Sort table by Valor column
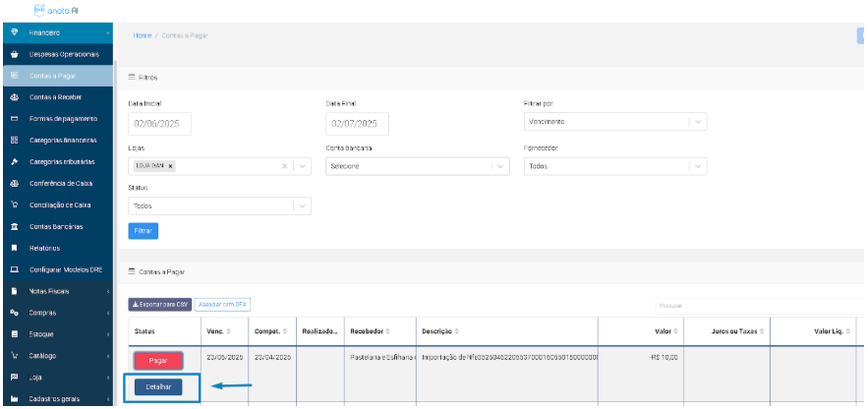The height and width of the screenshot is (409, 868). [675, 331]
